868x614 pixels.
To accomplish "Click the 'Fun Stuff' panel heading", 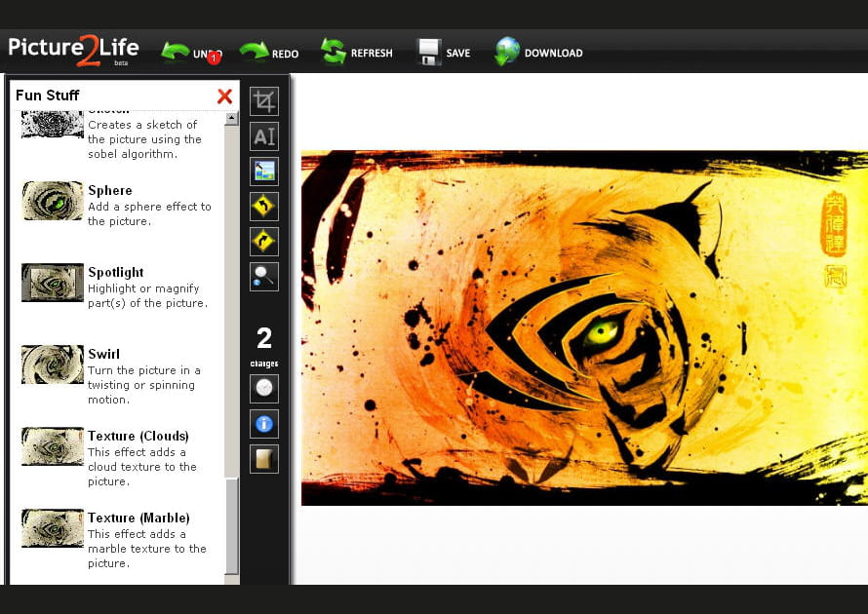I will click(x=48, y=96).
